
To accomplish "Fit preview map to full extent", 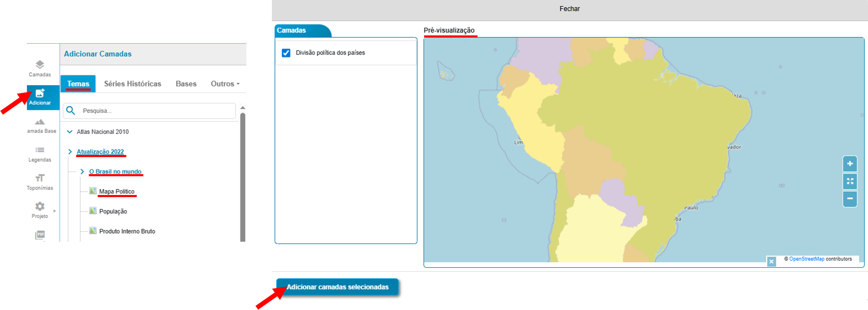I will [x=850, y=181].
